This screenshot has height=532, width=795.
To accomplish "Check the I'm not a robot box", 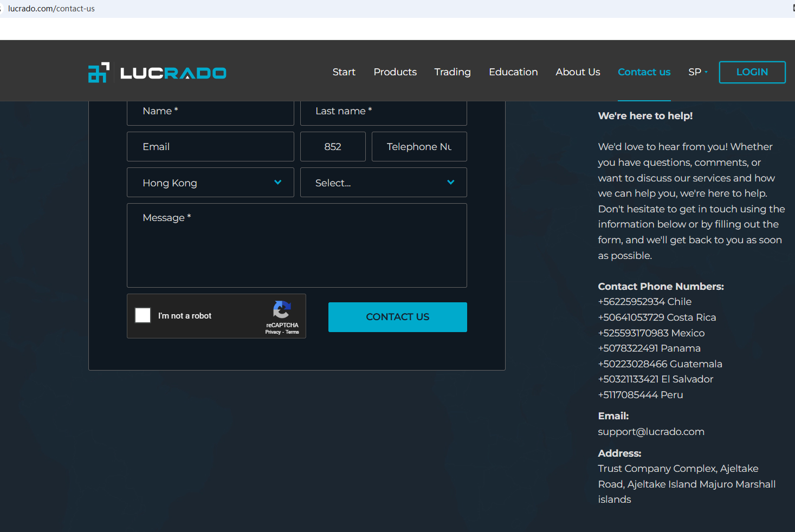I will 143,315.
